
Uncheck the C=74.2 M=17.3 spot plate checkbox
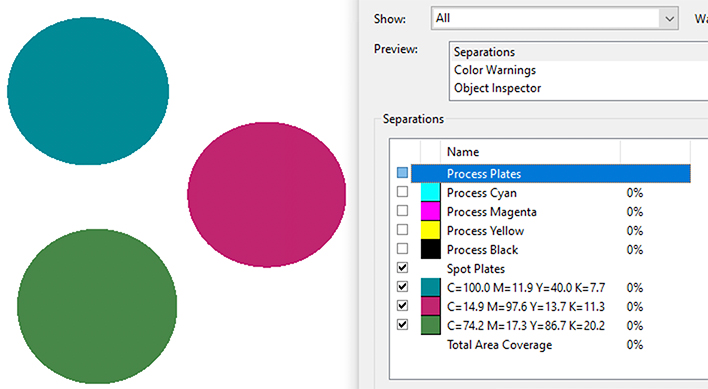[402, 324]
